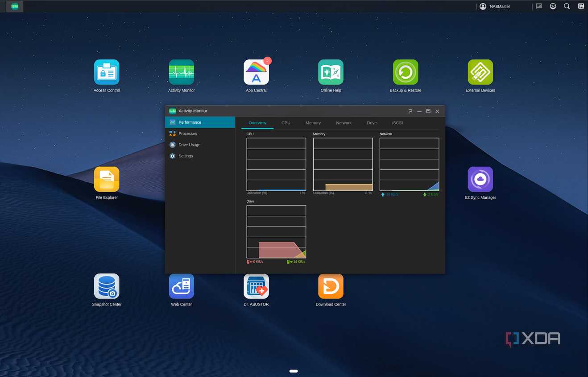Open File Explorer from the desktop

[107, 179]
